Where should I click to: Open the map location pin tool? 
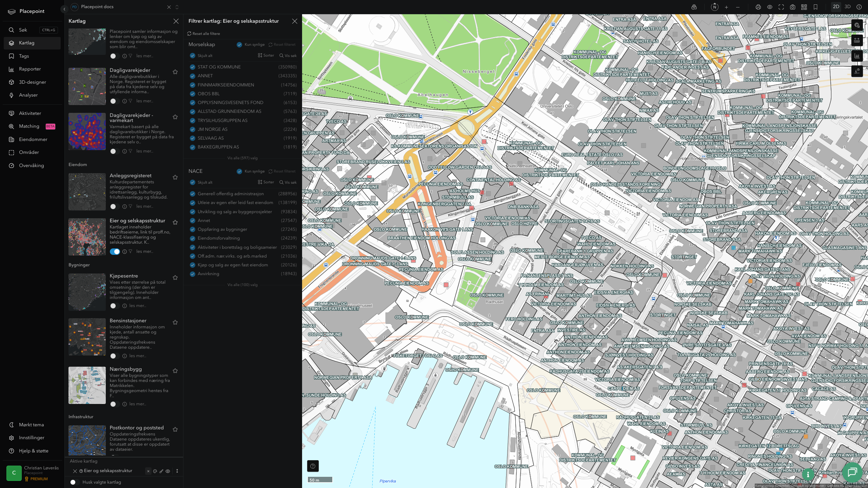[x=694, y=7]
